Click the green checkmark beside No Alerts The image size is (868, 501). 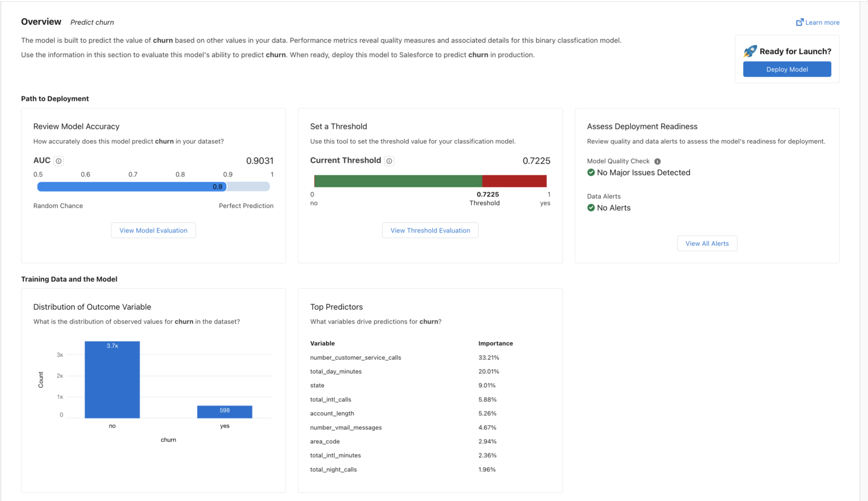point(591,207)
